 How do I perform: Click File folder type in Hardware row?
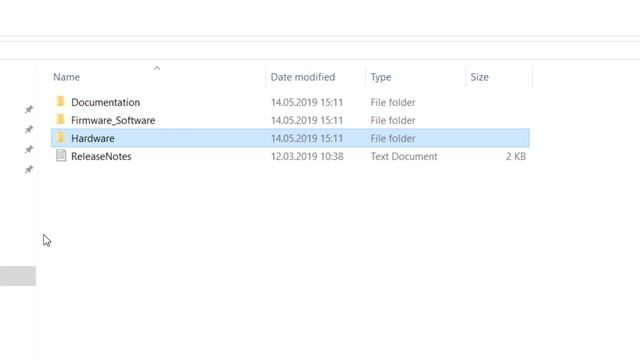point(393,138)
